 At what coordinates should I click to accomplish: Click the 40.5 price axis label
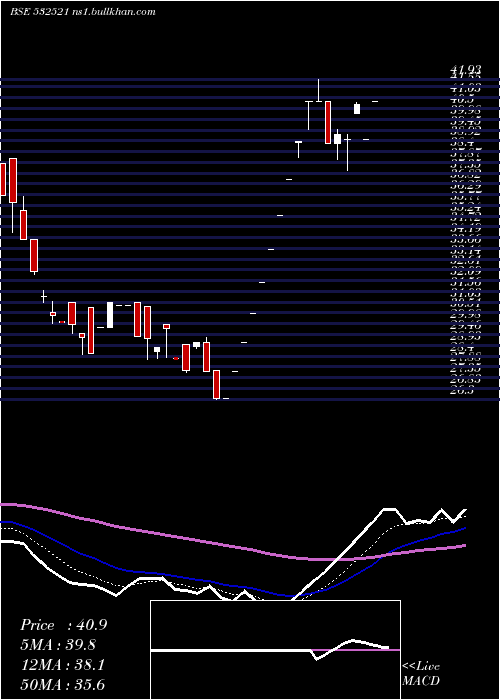tap(462, 100)
